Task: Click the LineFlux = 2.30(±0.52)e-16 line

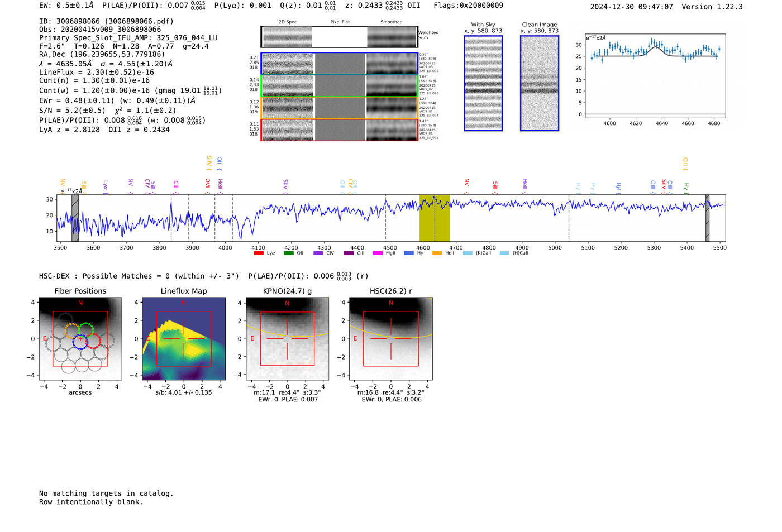Action: coord(96,72)
